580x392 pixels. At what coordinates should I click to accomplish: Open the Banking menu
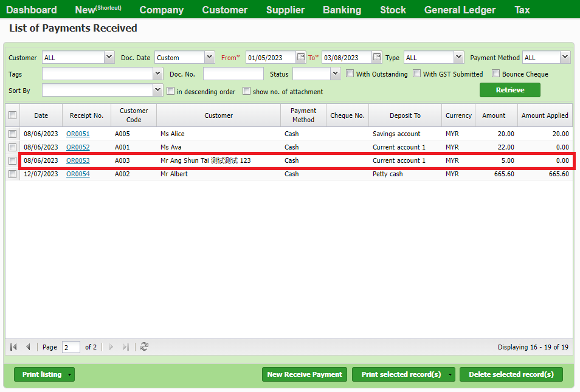[x=342, y=10]
